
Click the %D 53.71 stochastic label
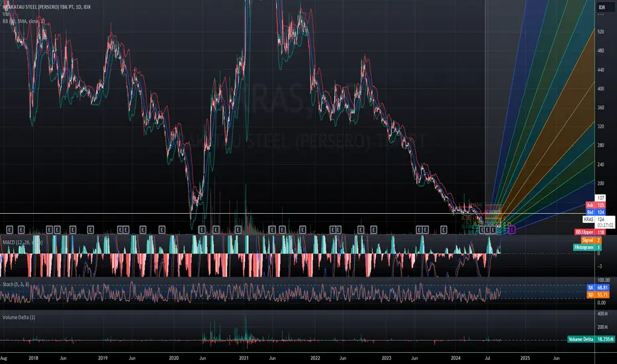598,295
